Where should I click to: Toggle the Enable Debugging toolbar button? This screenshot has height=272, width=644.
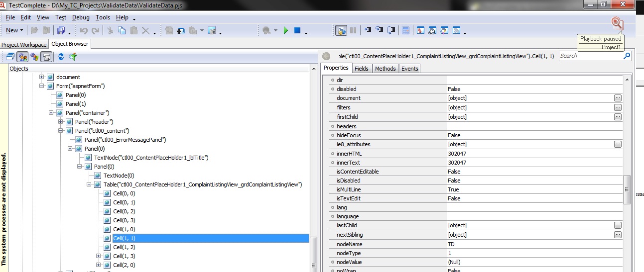pyautogui.click(x=341, y=31)
